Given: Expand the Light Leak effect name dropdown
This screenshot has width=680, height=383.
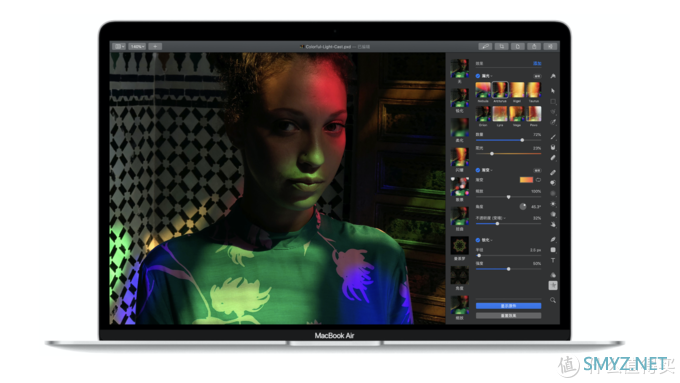Looking at the screenshot, I should pos(487,76).
